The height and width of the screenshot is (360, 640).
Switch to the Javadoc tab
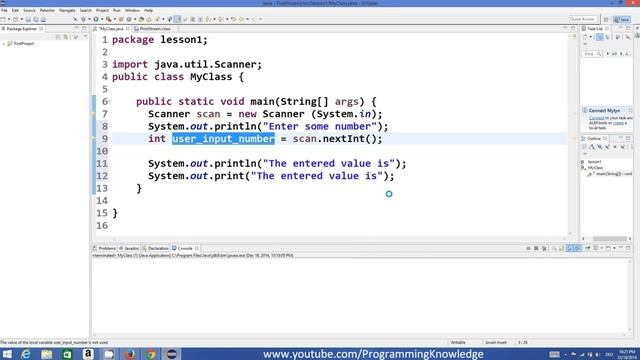[129, 248]
